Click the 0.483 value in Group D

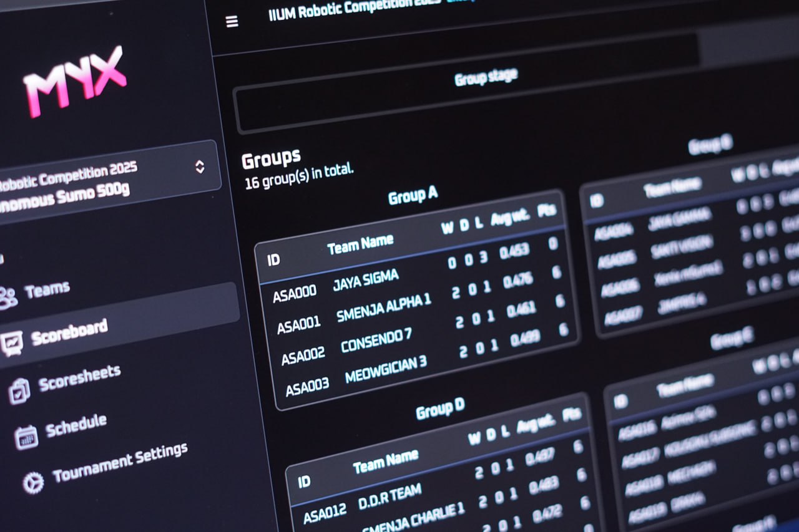pos(543,485)
